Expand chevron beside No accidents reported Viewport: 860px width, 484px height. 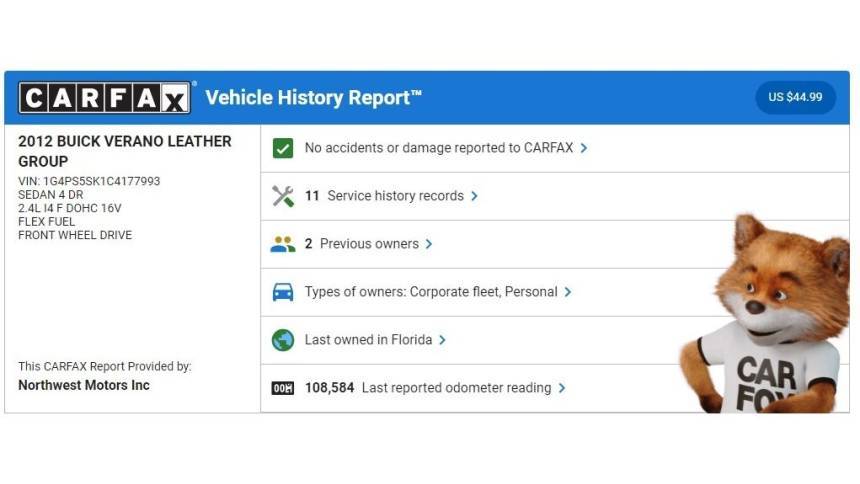[x=584, y=148]
